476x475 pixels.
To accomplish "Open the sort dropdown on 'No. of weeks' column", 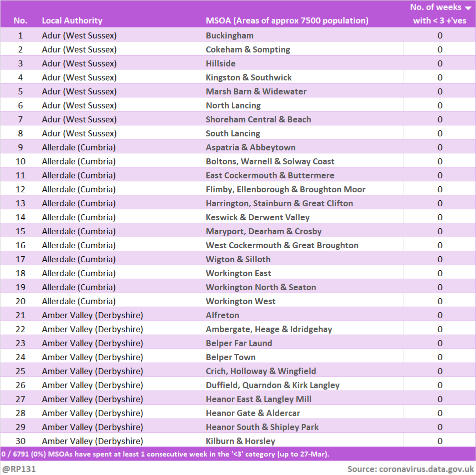I will (469, 7).
